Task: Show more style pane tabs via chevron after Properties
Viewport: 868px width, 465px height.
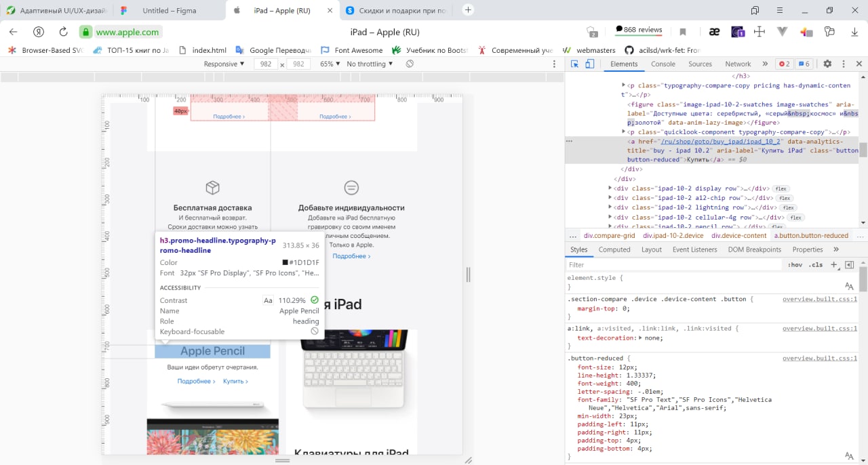Action: [x=836, y=249]
